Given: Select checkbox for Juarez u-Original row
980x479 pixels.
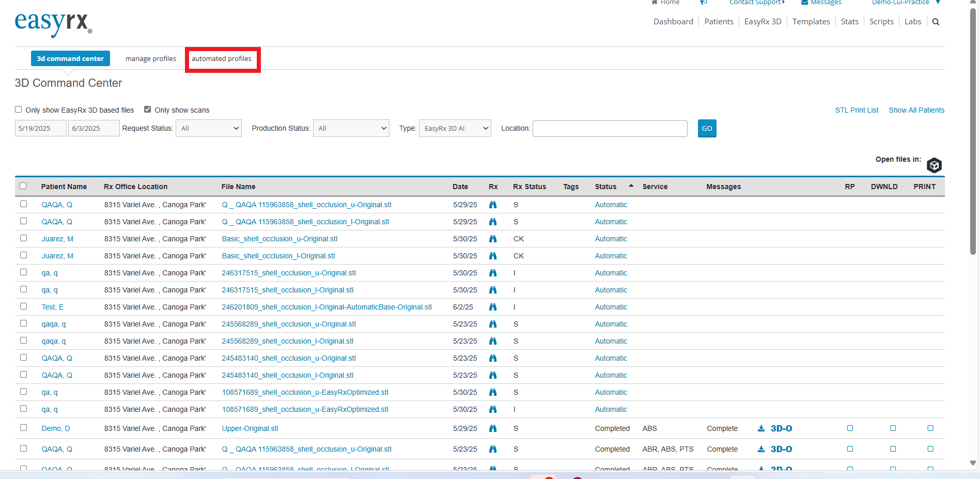Looking at the screenshot, I should 23,238.
